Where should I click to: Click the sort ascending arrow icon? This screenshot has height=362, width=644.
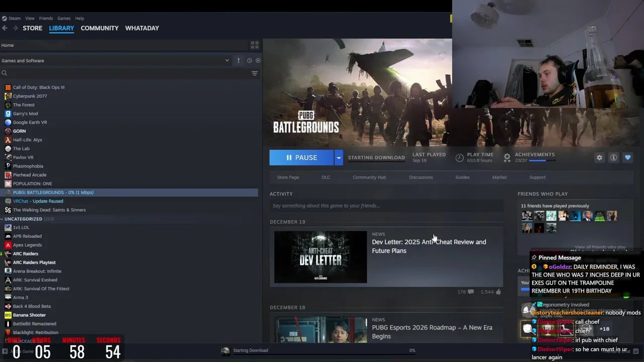pos(238,60)
